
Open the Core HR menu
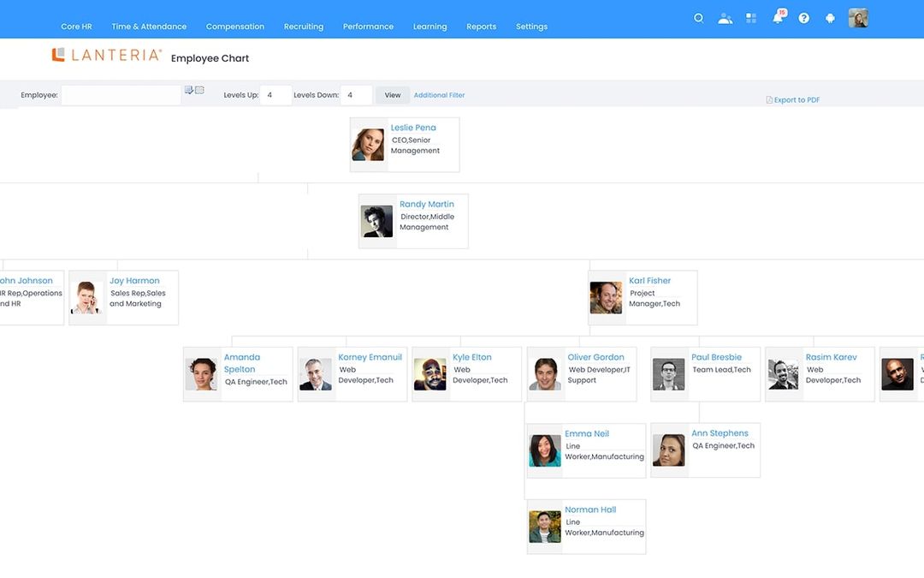(76, 26)
